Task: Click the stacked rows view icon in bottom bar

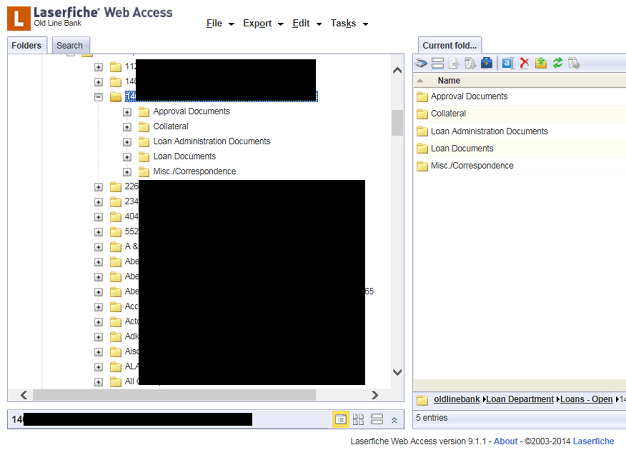Action: click(x=377, y=419)
